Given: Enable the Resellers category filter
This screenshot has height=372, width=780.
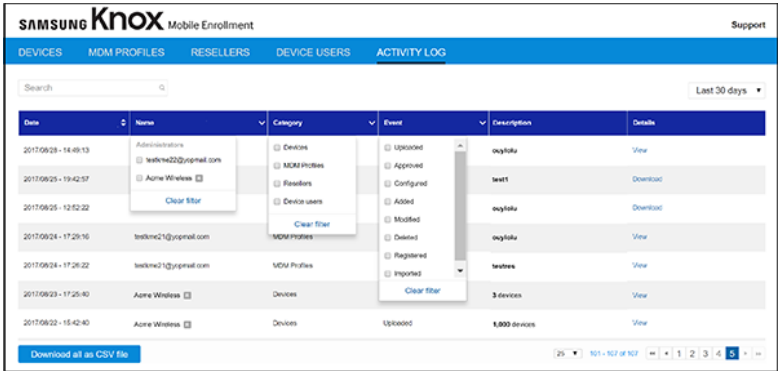Looking at the screenshot, I should (x=277, y=184).
